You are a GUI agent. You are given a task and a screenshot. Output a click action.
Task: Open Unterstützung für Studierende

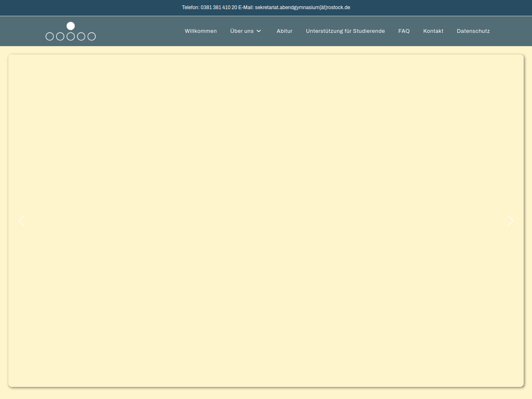coord(345,31)
